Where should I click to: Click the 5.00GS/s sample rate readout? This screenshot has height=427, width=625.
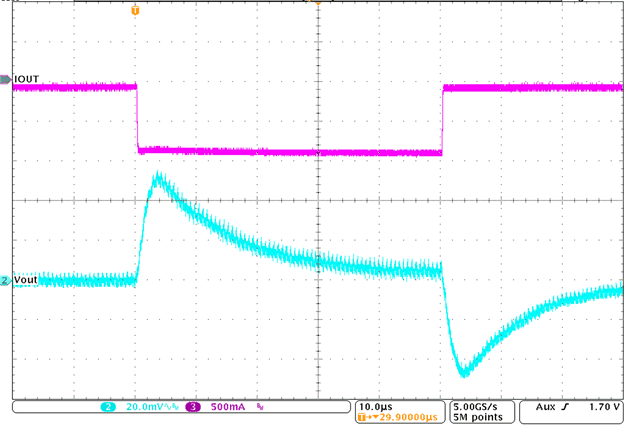point(481,405)
